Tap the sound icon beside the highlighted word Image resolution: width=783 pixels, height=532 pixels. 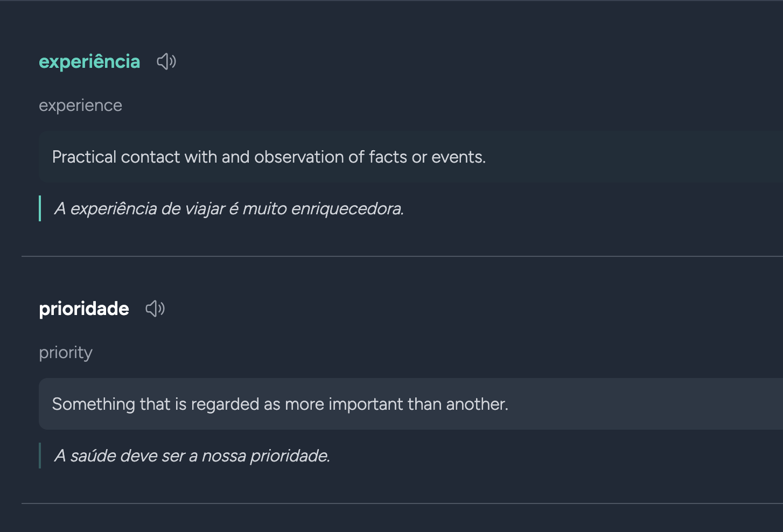click(x=166, y=61)
